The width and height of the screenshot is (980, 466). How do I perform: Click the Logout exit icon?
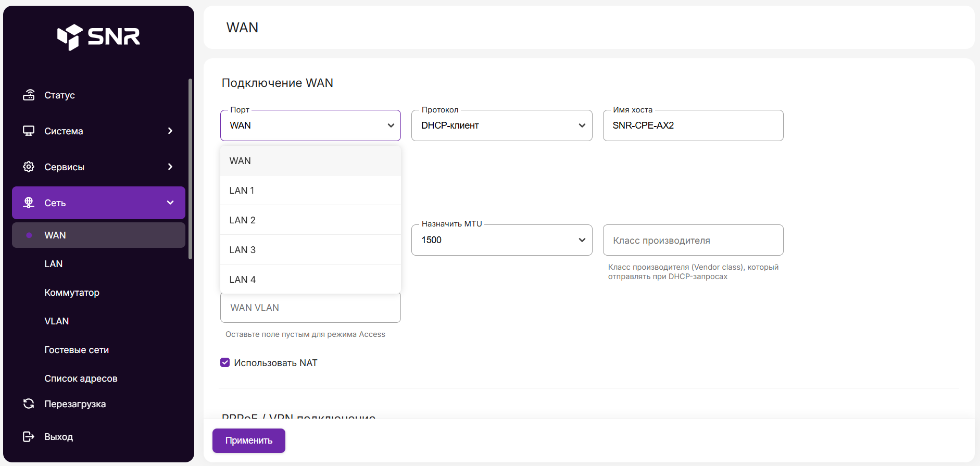point(29,437)
